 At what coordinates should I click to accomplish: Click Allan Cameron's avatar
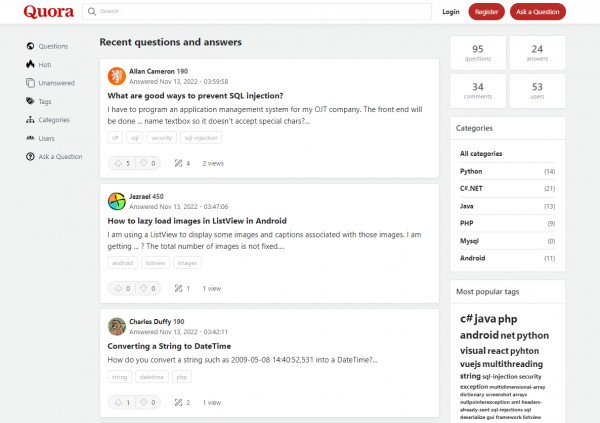[x=117, y=76]
